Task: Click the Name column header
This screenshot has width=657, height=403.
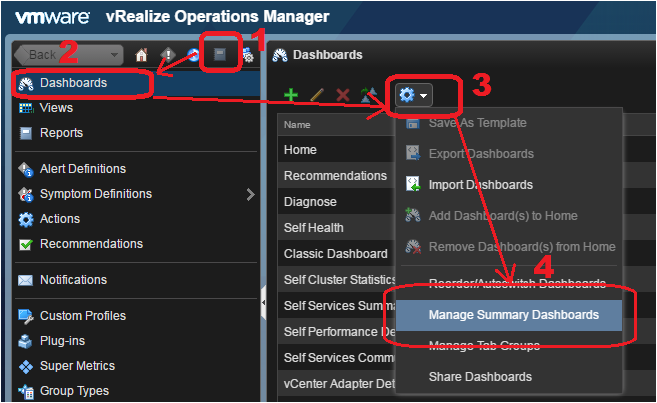Action: coord(297,125)
